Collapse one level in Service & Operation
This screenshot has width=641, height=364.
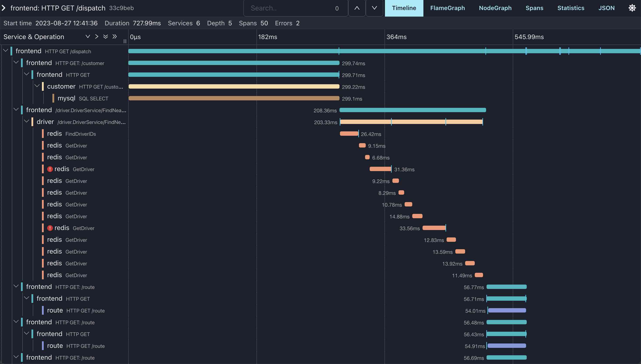point(88,36)
